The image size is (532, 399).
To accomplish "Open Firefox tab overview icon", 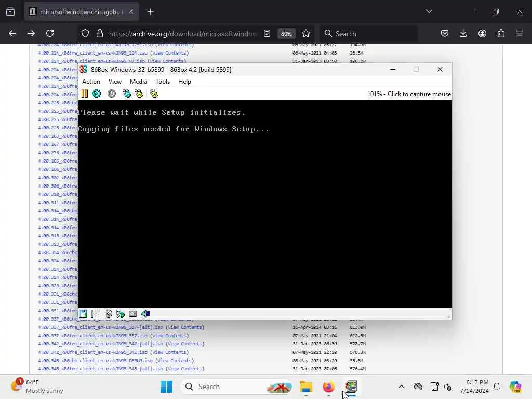I will tap(10, 12).
